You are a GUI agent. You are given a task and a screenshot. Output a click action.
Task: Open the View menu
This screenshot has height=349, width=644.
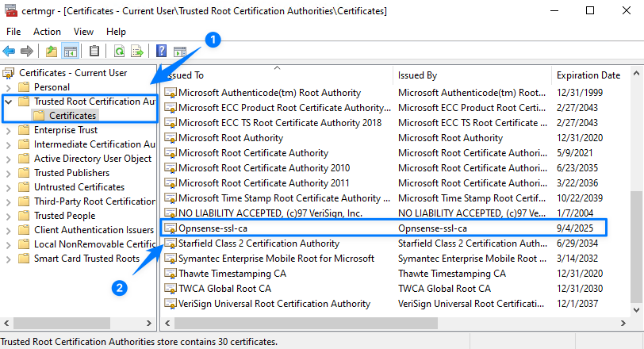pyautogui.click(x=83, y=32)
